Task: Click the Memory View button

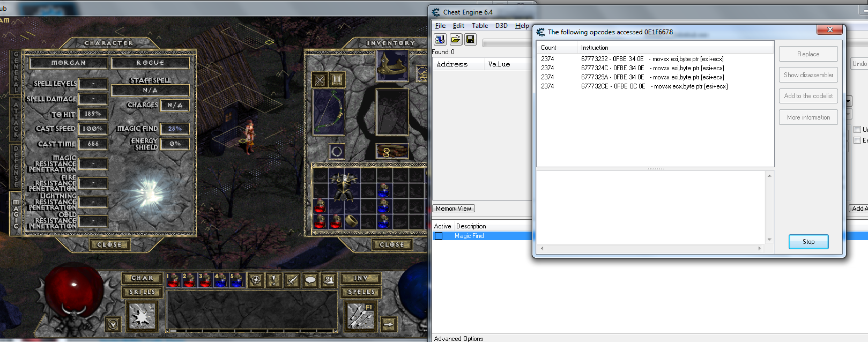Action: pyautogui.click(x=454, y=209)
